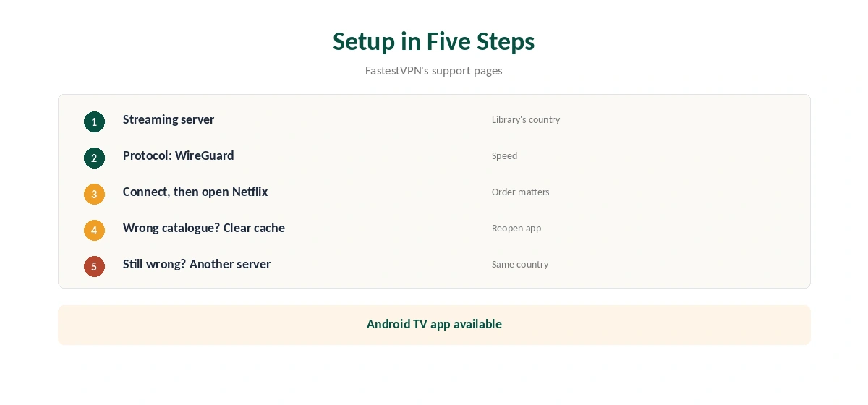This screenshot has width=868, height=405.
Task: Select the 'Streaming server' step title
Action: coord(169,119)
